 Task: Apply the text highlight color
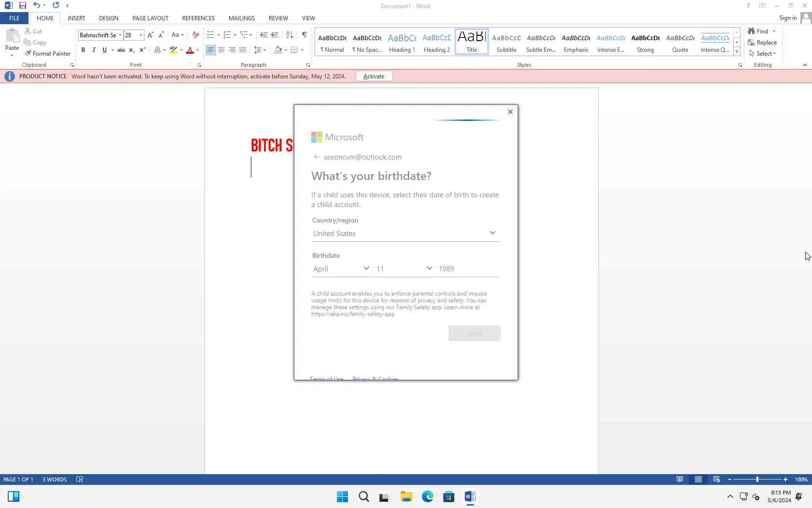coord(173,50)
